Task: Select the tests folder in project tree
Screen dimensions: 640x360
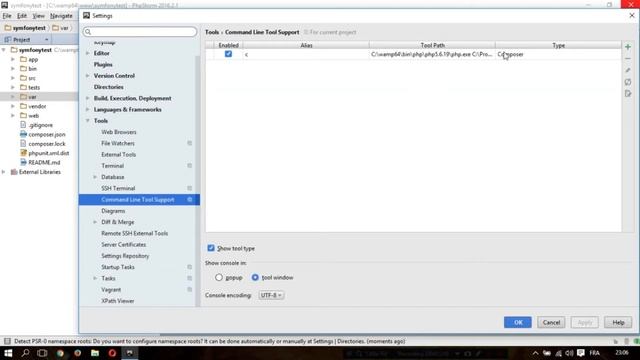Action: (x=34, y=87)
